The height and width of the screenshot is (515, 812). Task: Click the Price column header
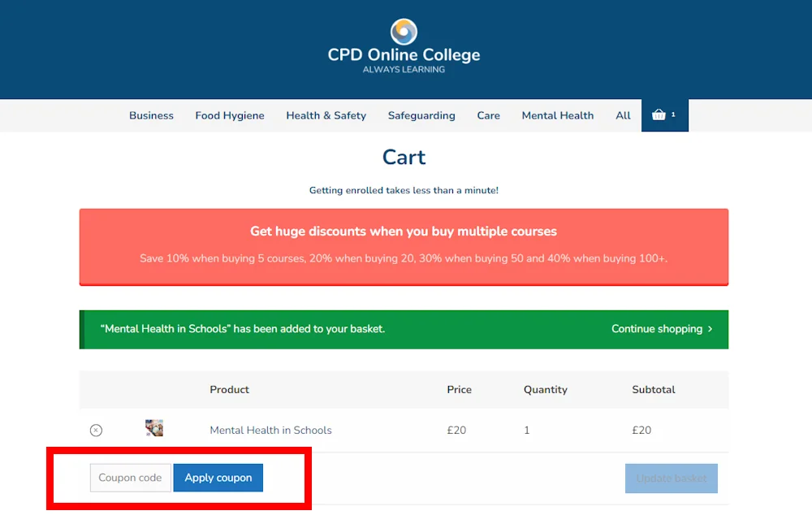point(459,390)
